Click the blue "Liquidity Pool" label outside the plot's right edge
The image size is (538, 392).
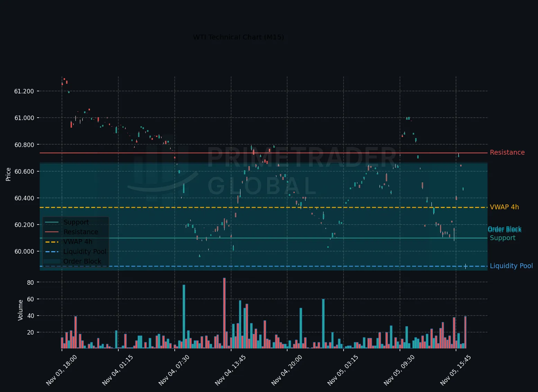pyautogui.click(x=511, y=266)
